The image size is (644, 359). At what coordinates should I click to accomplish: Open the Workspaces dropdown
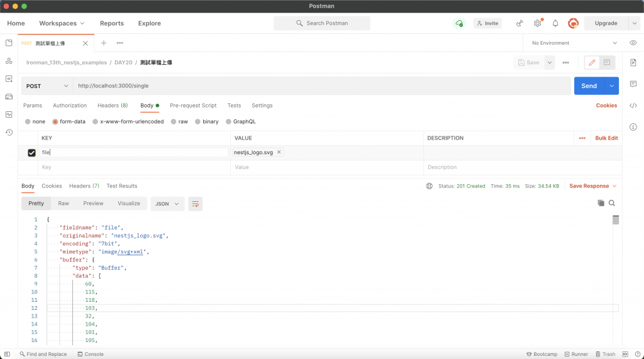[62, 23]
